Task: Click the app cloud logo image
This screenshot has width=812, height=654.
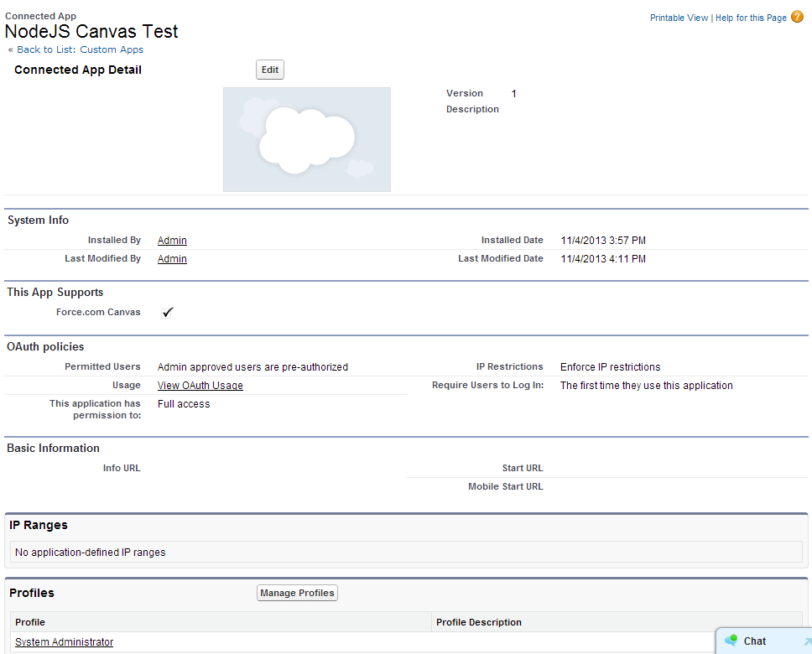Action: pyautogui.click(x=306, y=139)
